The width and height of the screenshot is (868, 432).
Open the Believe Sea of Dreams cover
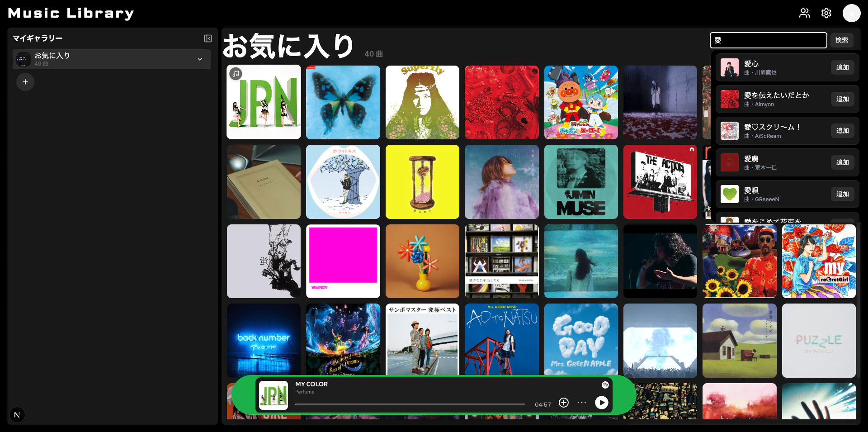click(343, 339)
